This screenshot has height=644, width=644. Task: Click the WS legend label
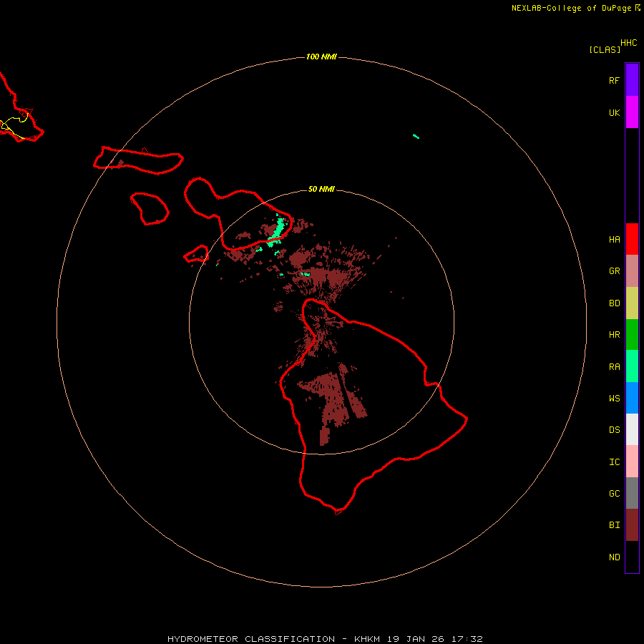pos(614,399)
